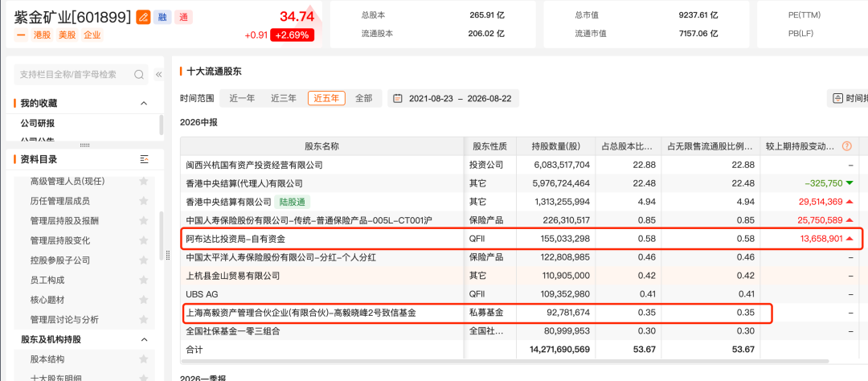868x381 pixels.
Task: Star the 历任管理层成员 item
Action: tap(143, 200)
